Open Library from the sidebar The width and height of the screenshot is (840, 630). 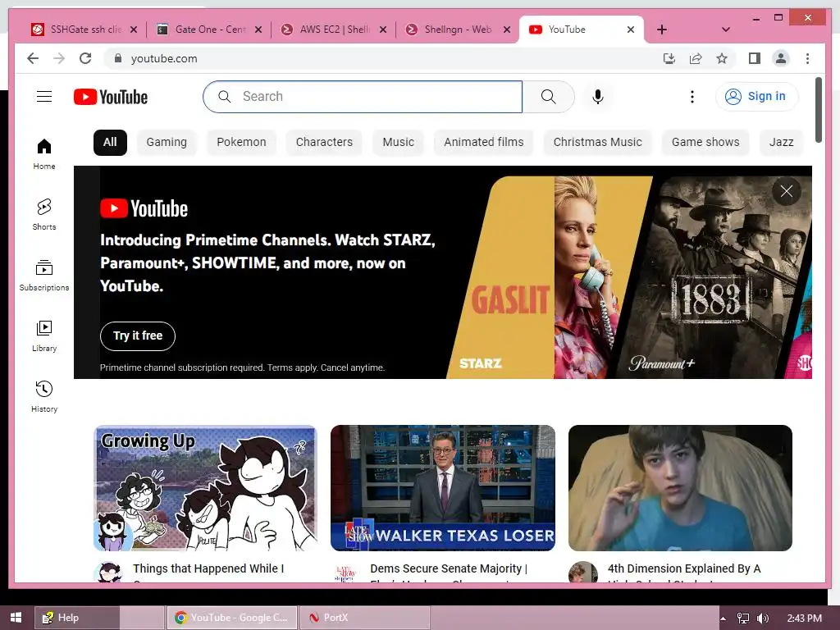point(44,336)
